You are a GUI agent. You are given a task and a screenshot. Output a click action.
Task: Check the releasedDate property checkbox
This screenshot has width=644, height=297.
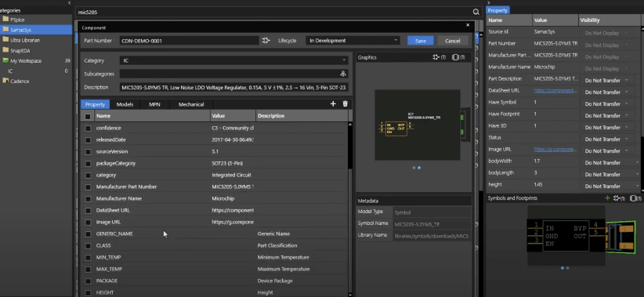pos(88,140)
